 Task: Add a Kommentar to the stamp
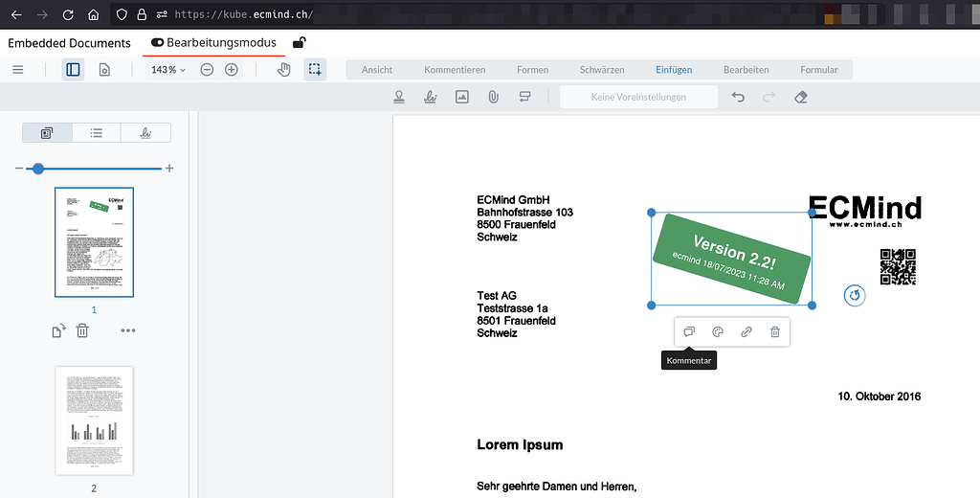pos(689,331)
